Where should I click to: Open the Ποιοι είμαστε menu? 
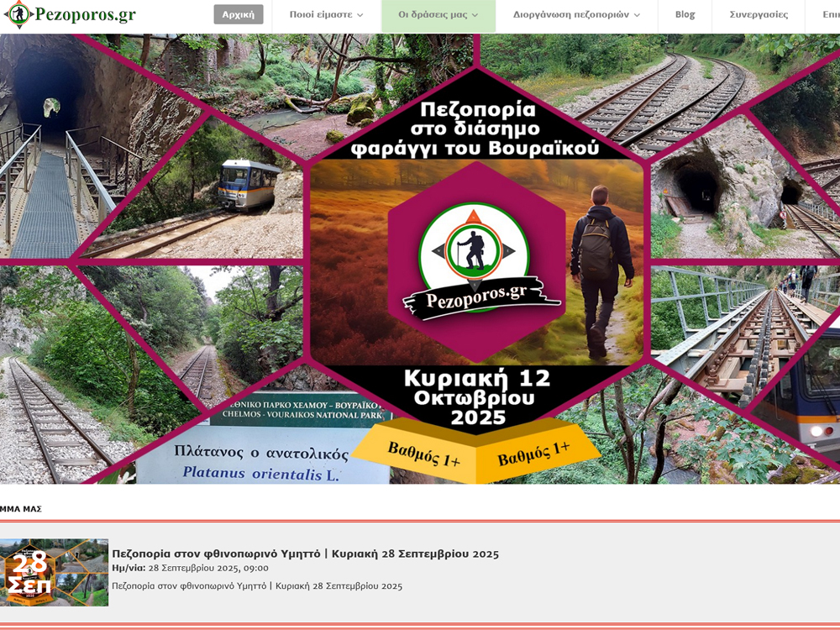click(x=320, y=14)
